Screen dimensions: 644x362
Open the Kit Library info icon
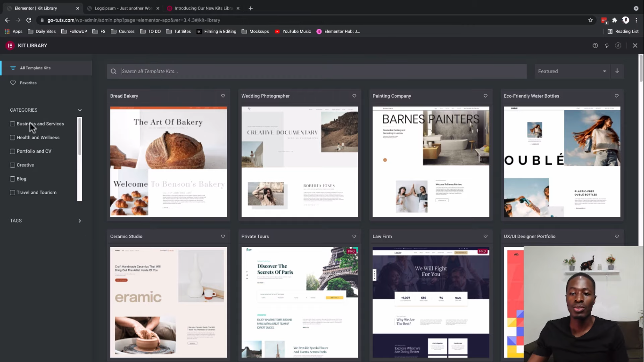618,46
